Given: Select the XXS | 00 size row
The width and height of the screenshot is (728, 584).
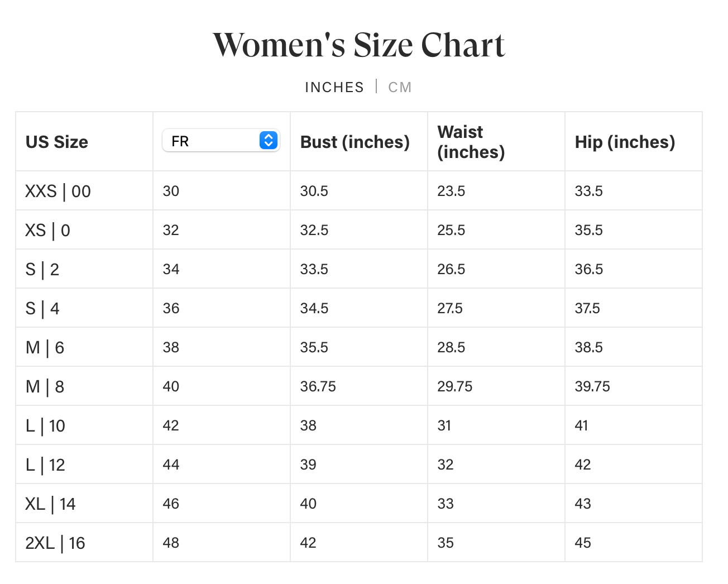Looking at the screenshot, I should coord(58,192).
